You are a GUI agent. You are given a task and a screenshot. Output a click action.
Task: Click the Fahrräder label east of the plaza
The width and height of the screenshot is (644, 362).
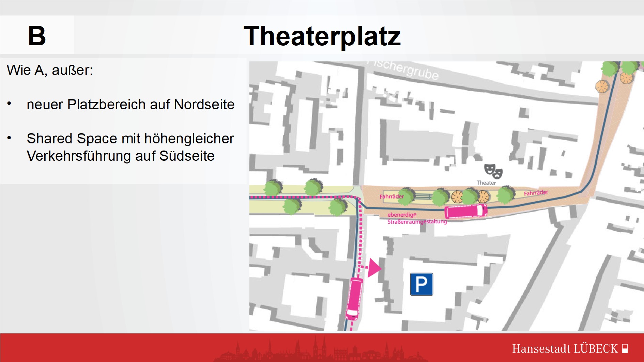tap(536, 193)
